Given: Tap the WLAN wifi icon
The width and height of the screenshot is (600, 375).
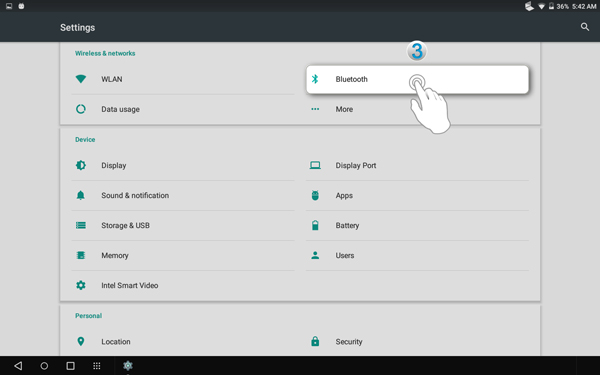Looking at the screenshot, I should 81,79.
